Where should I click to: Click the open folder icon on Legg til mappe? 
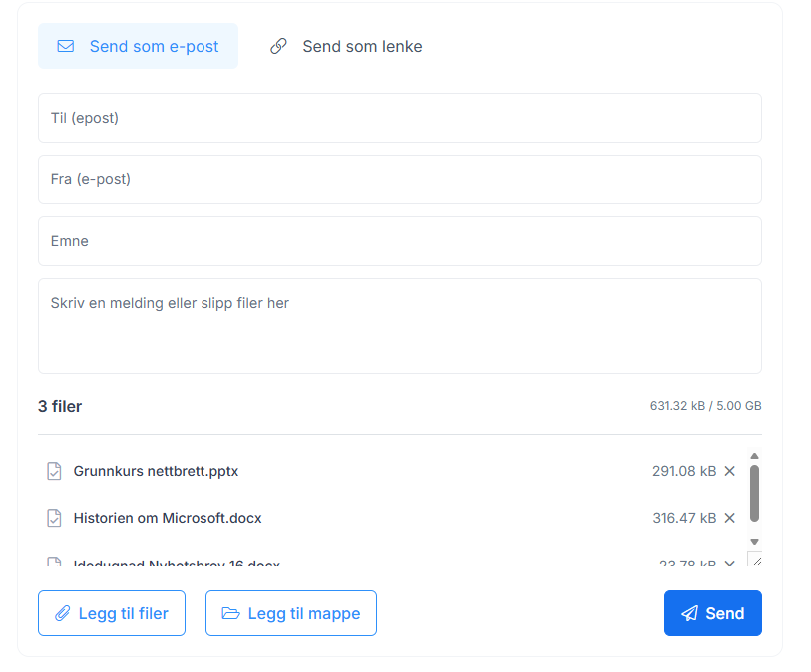click(230, 613)
